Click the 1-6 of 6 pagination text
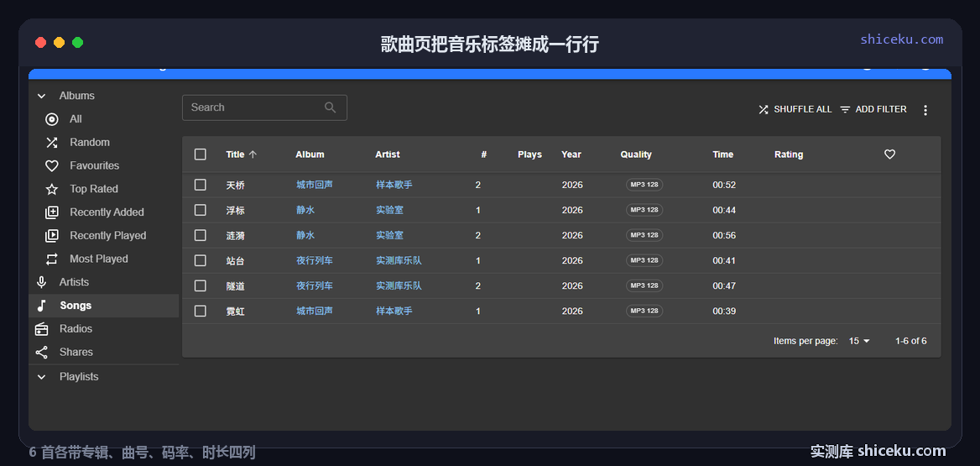 [x=911, y=342]
